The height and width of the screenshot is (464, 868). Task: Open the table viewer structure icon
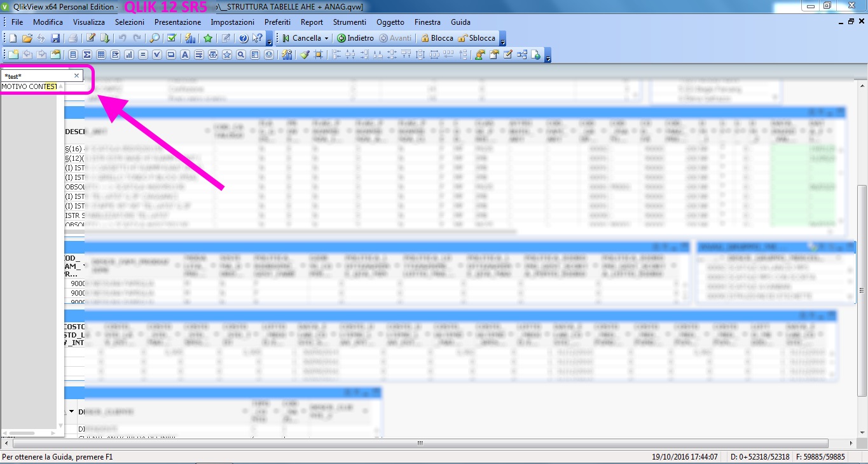coord(522,55)
